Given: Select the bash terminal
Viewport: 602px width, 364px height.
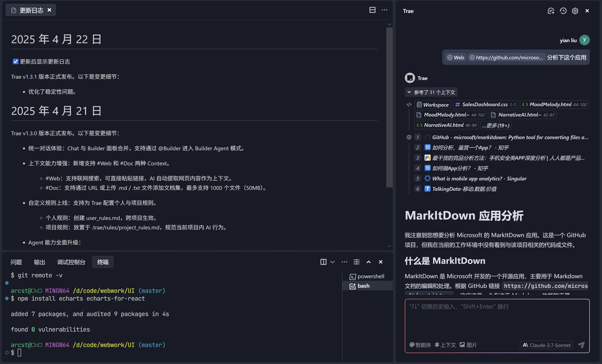Looking at the screenshot, I should tap(367, 286).
